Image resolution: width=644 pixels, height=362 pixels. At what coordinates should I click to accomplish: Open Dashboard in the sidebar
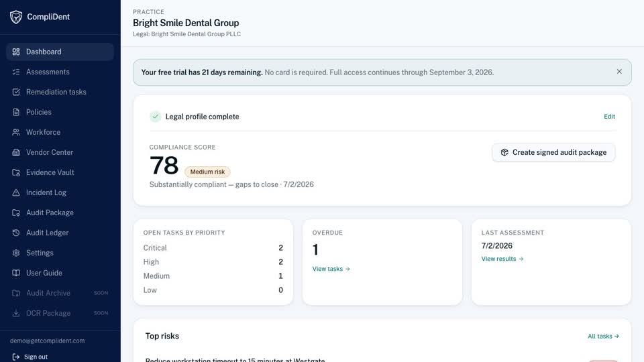pos(60,52)
